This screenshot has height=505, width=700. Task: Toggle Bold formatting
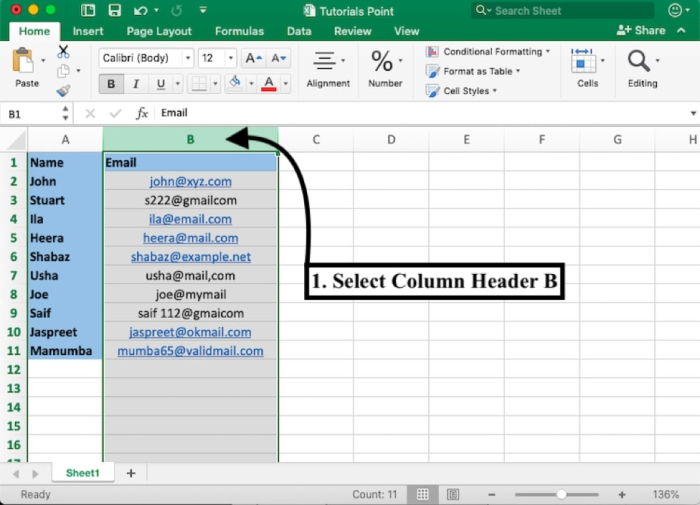click(111, 84)
